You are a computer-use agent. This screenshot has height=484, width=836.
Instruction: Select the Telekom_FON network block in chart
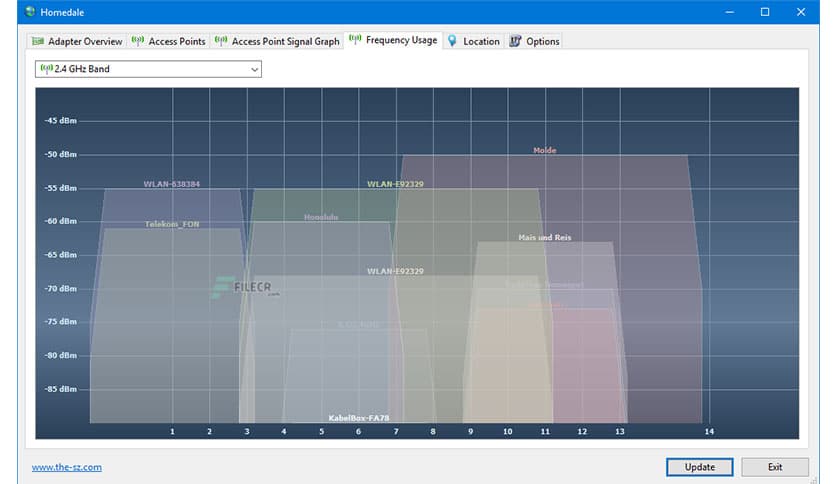coord(172,225)
